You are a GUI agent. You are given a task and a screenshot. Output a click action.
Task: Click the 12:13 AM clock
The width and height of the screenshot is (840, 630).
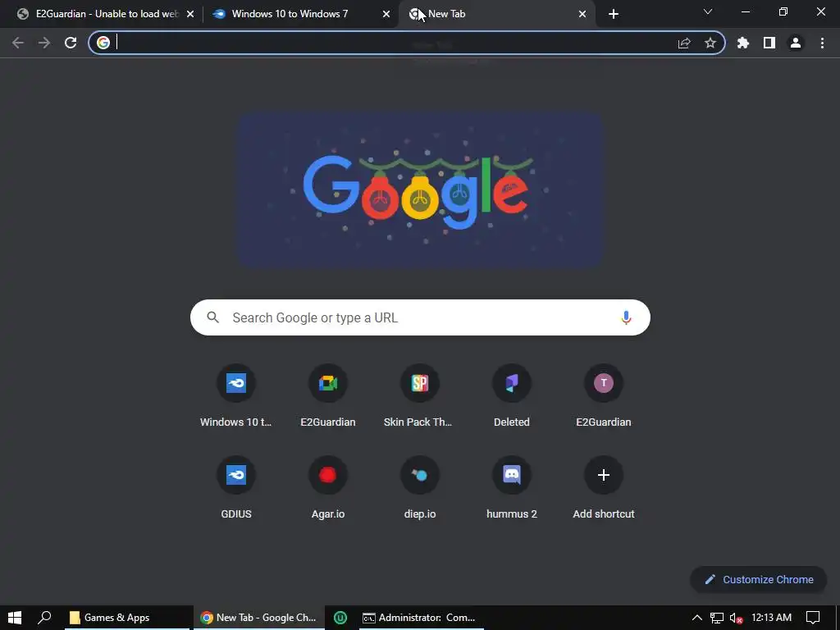(771, 618)
